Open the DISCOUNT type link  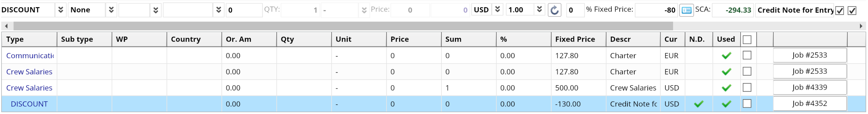click(x=29, y=104)
